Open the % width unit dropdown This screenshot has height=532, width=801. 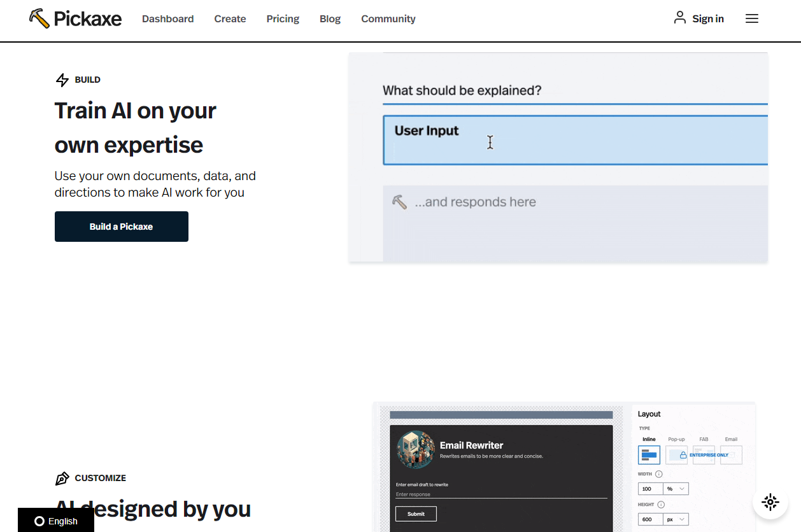676,489
